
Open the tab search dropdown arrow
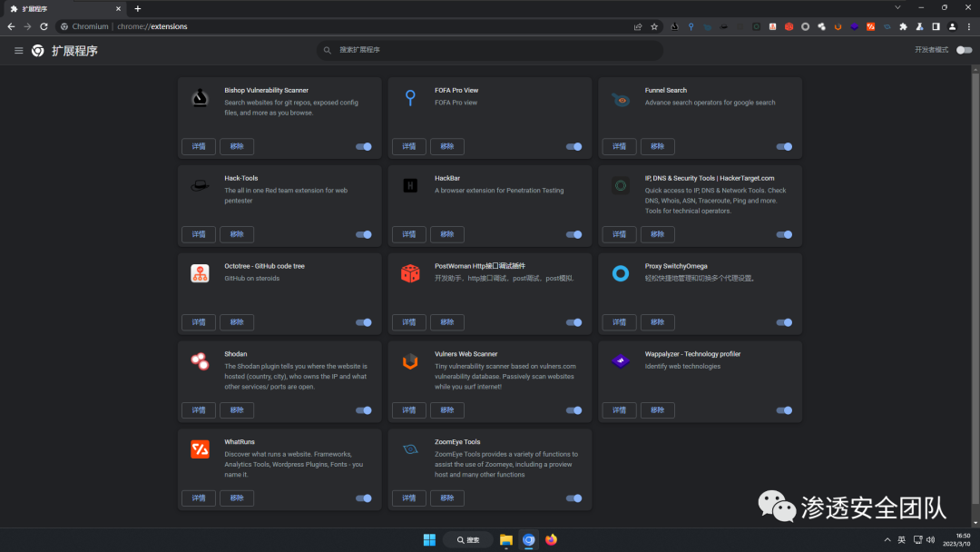tap(897, 8)
